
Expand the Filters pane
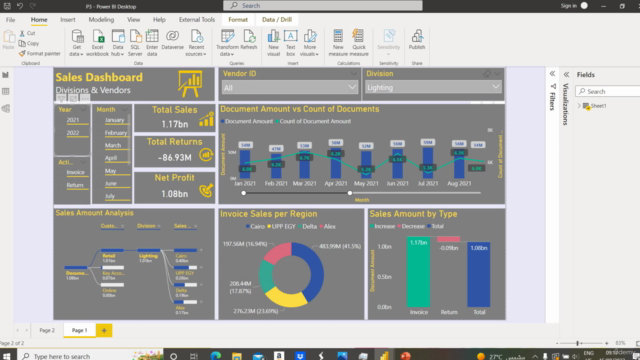click(552, 74)
